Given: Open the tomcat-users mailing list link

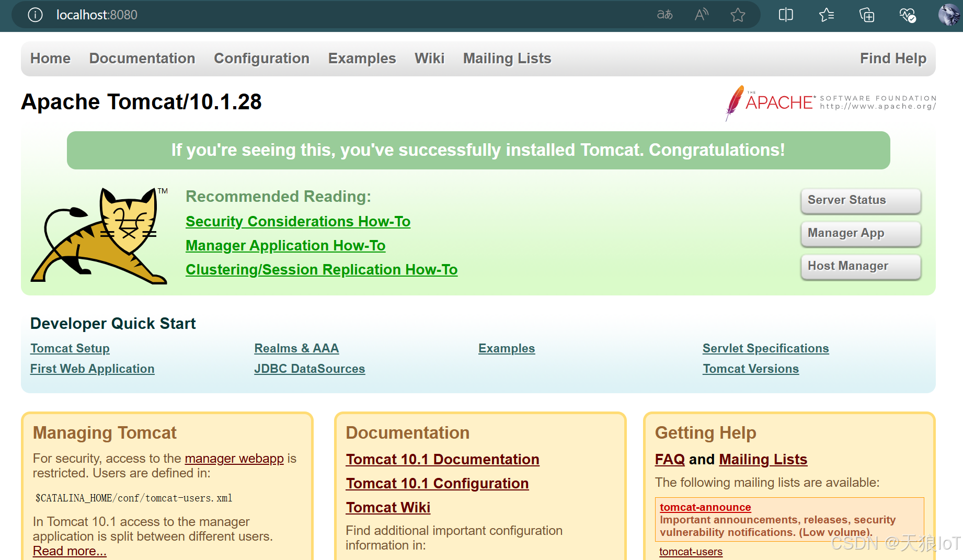Looking at the screenshot, I should pyautogui.click(x=691, y=552).
